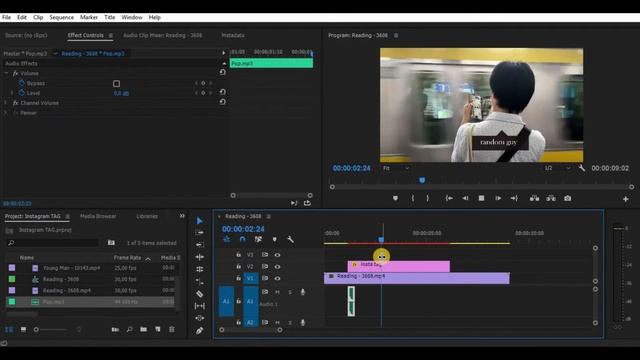Open overflow panels chevron in Project panel
Image resolution: width=640 pixels, height=360 pixels.
pos(182,216)
